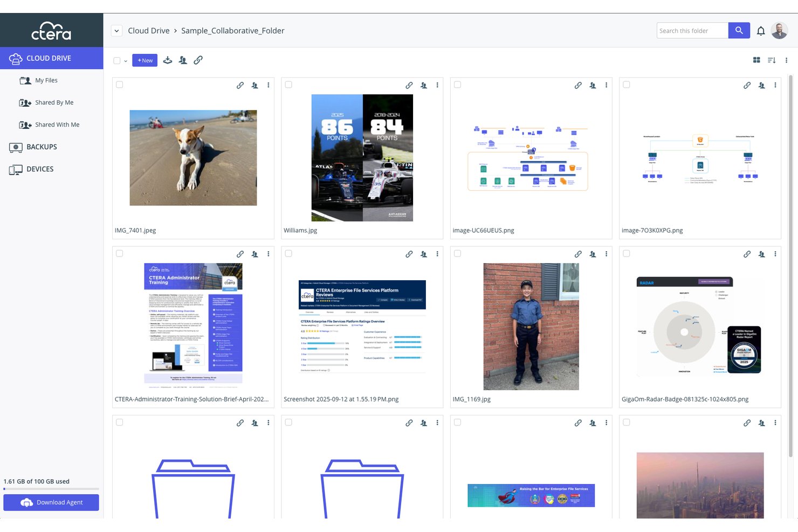Select the IMG_7401.jpeg checkbox
The image size is (798, 532).
click(120, 85)
